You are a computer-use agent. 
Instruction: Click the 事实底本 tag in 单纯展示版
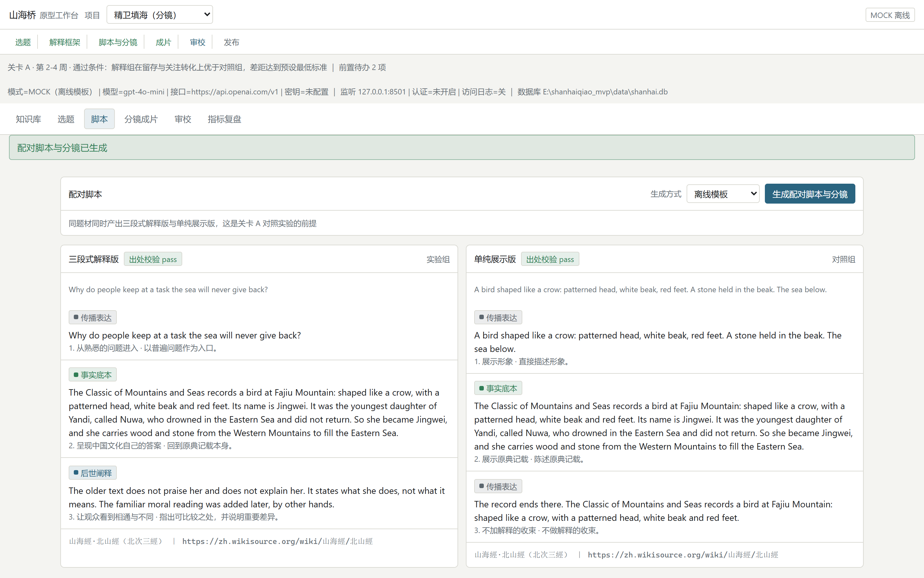(498, 388)
